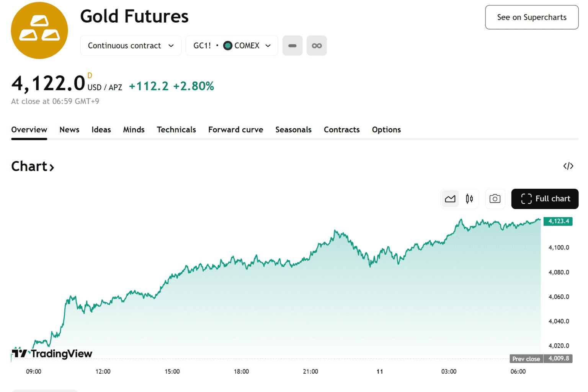This screenshot has height=392, width=588.
Task: Expand the Continuous contract dropdown
Action: (x=131, y=46)
